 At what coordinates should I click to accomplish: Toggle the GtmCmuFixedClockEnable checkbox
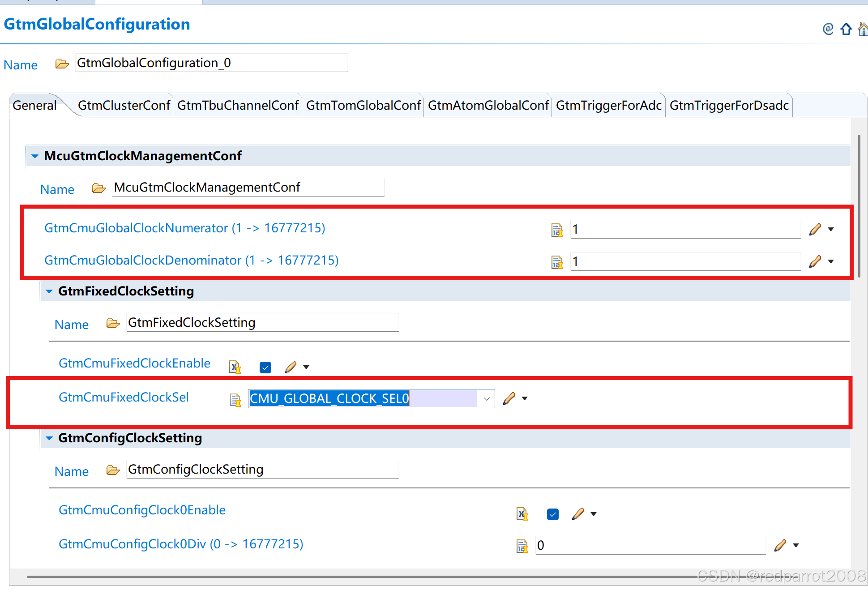click(x=265, y=368)
